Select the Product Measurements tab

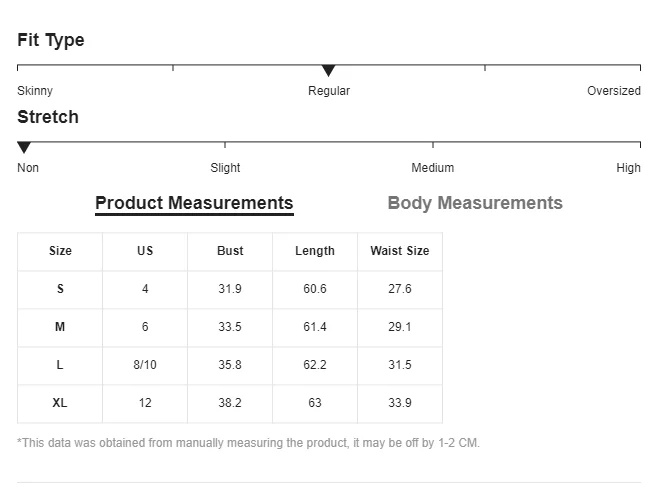point(194,203)
